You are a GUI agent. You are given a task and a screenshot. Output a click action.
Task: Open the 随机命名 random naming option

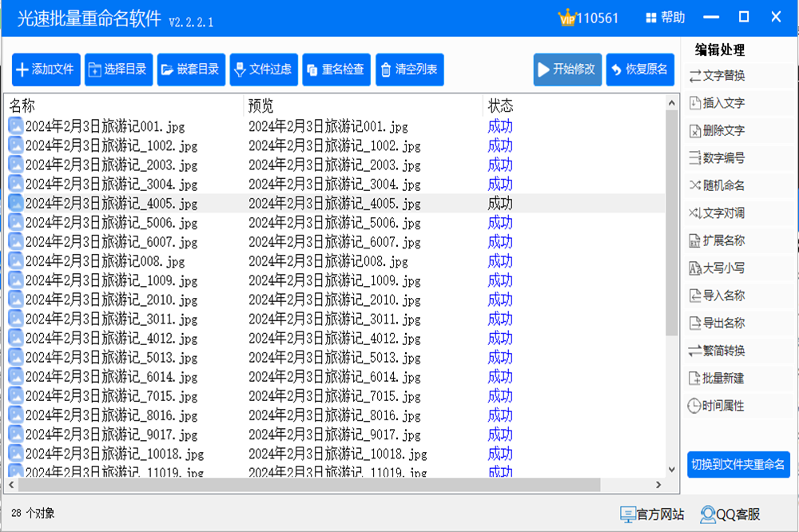click(717, 185)
